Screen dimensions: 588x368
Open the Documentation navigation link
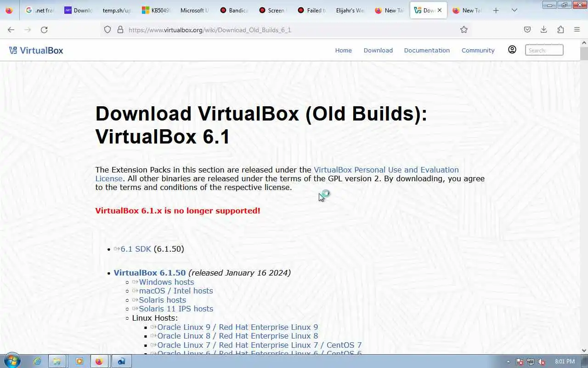(427, 50)
